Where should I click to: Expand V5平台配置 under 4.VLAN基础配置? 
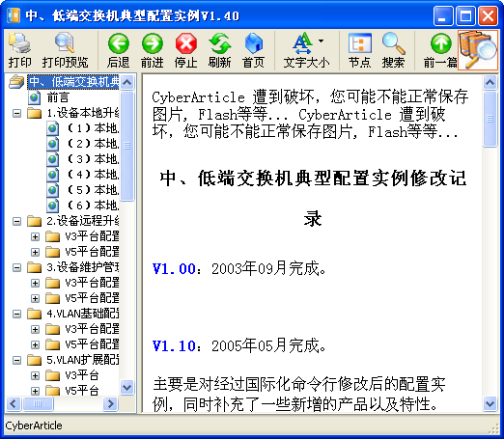[35, 344]
